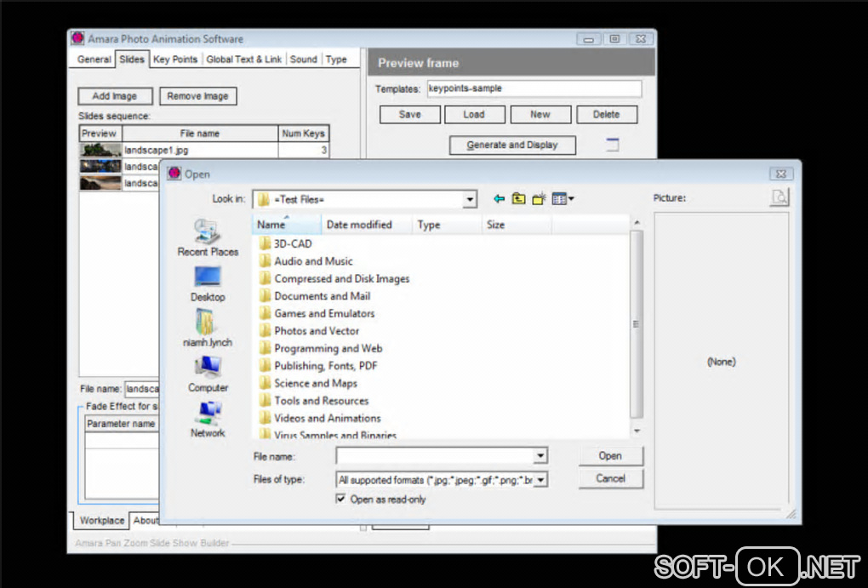Select Videos and Animations folder

[320, 418]
